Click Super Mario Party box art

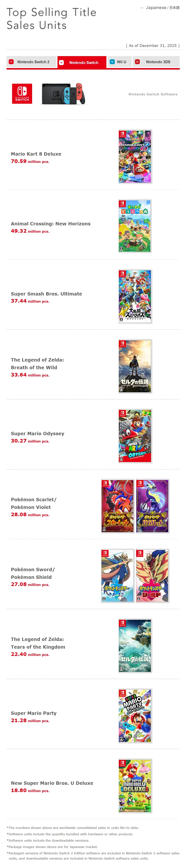pos(135,716)
